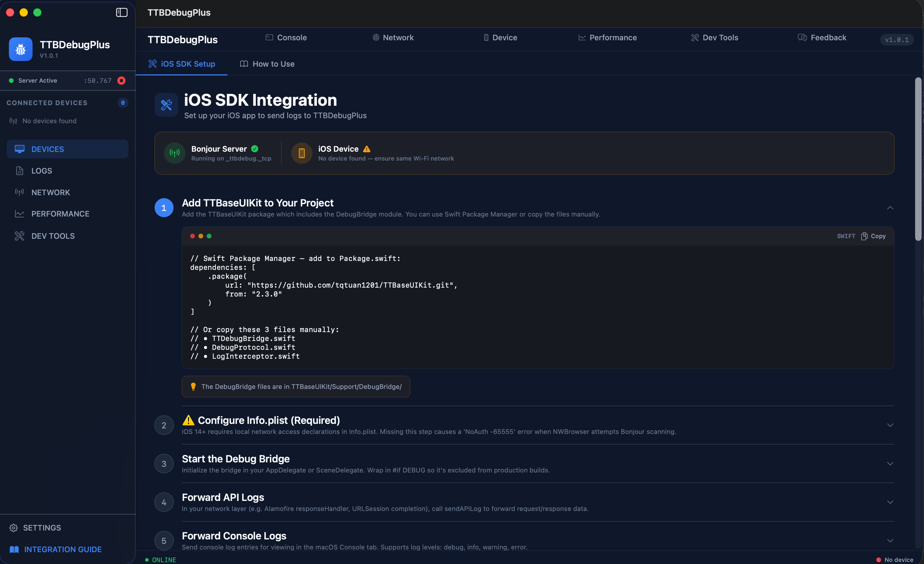This screenshot has height=564, width=924.
Task: Open the Integration Guide
Action: [x=62, y=549]
